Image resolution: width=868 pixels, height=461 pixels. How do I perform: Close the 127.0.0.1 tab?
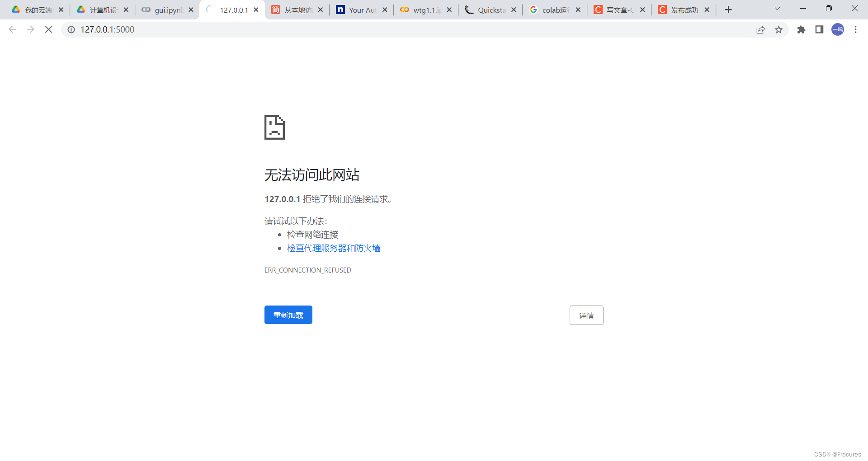tap(256, 9)
